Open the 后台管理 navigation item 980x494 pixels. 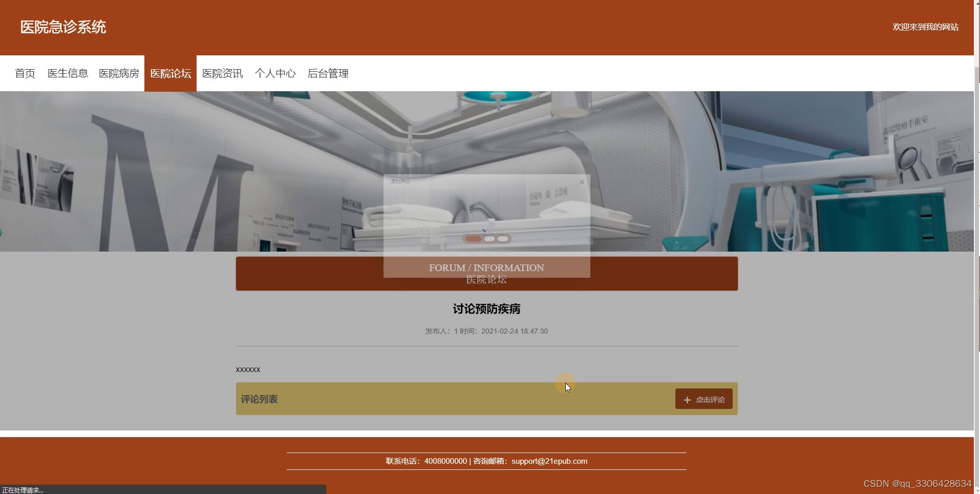point(328,73)
